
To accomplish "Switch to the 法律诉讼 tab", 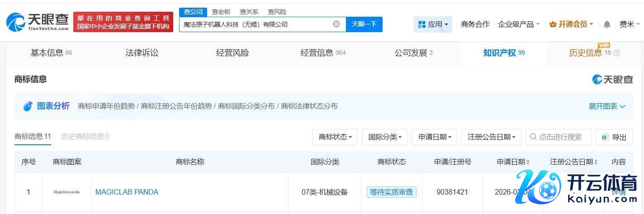I will pyautogui.click(x=142, y=53).
